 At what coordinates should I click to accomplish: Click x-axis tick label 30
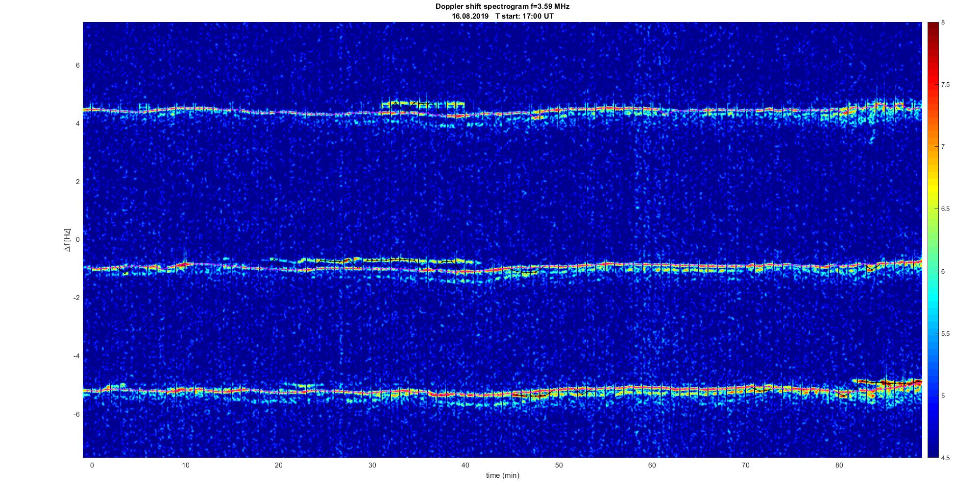click(x=372, y=465)
